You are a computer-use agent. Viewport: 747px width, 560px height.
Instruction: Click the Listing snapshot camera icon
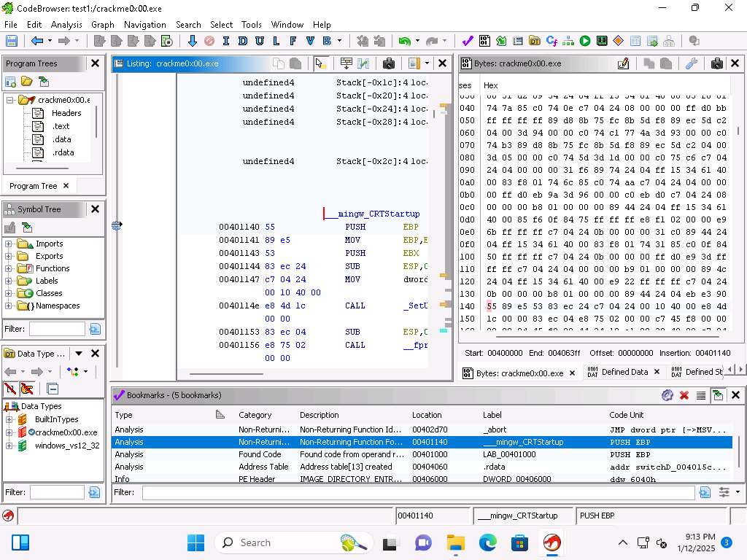(x=389, y=63)
